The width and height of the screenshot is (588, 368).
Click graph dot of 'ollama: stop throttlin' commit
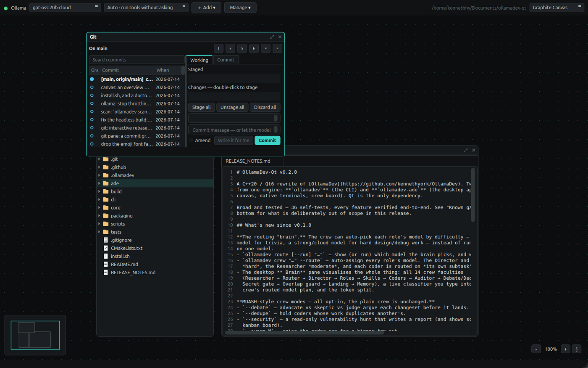[92, 103]
